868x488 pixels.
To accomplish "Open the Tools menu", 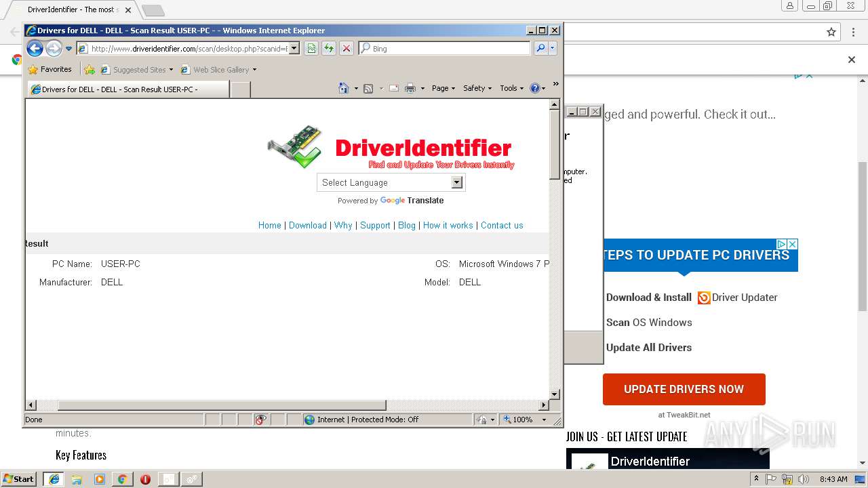I will [x=512, y=88].
